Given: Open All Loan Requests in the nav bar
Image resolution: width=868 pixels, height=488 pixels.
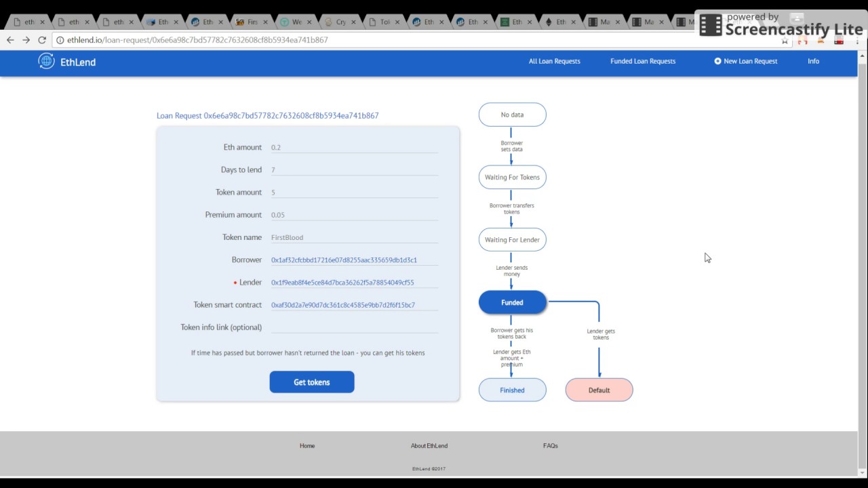Looking at the screenshot, I should (554, 61).
